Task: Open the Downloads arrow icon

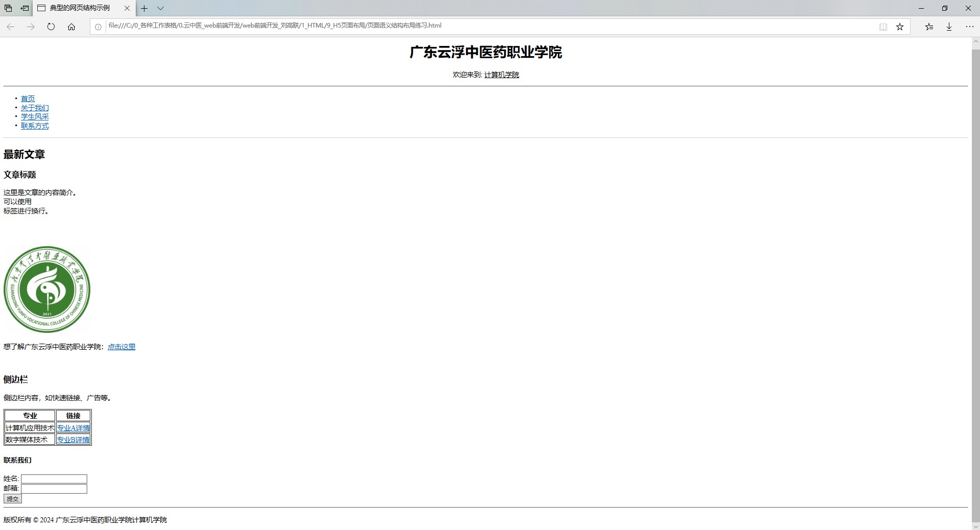Action: (949, 27)
